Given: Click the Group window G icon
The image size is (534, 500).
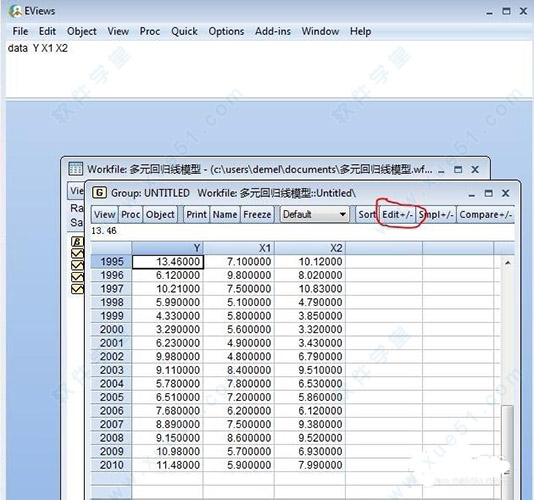Looking at the screenshot, I should point(99,193).
